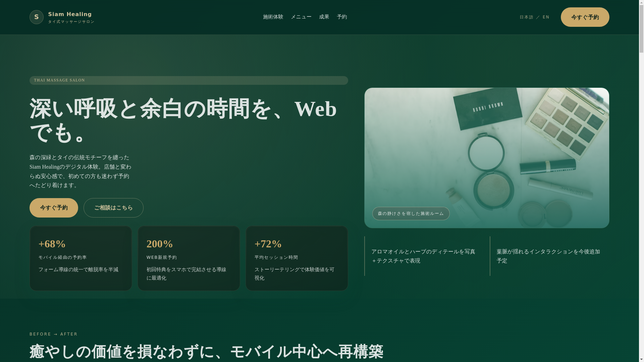Open the 予約 navigation link
644x362 pixels.
342,17
